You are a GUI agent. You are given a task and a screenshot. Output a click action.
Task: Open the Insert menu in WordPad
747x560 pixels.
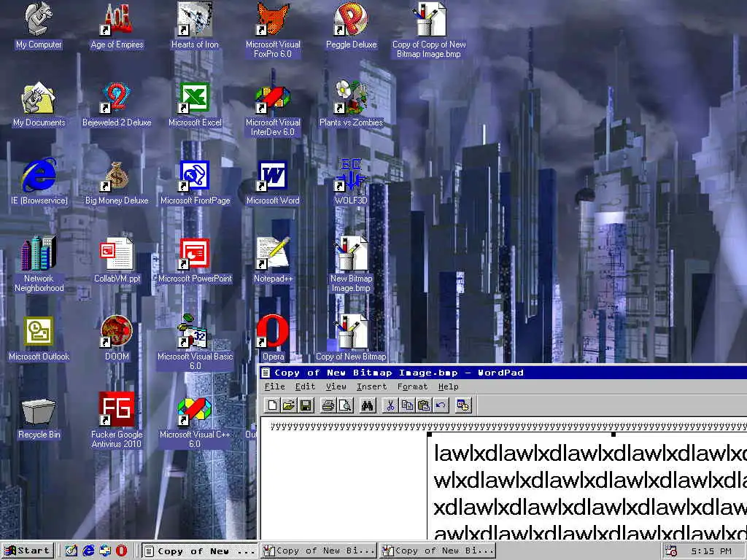(371, 386)
